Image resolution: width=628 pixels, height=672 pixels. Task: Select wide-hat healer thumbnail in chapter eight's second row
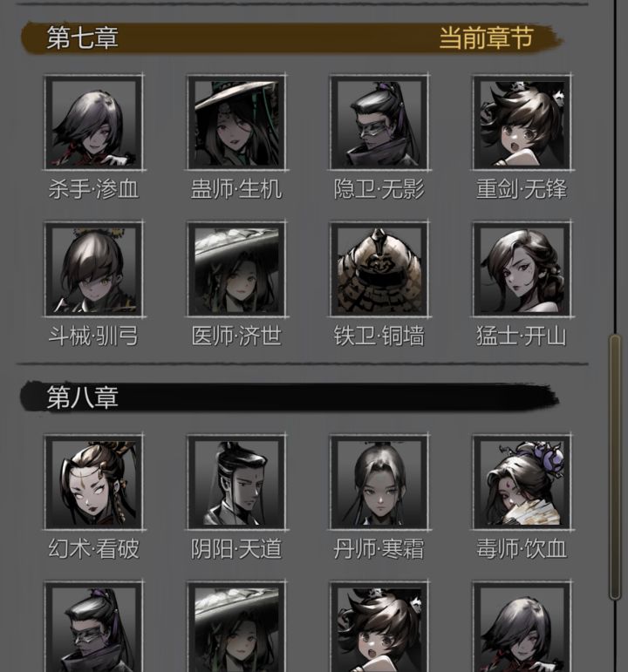[236, 627]
